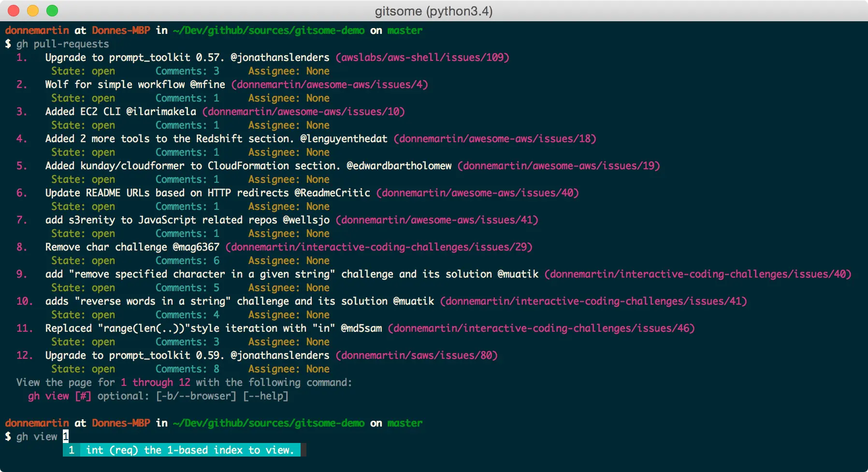Click 'Comments: 5' under item 9
868x472 pixels.
click(188, 288)
